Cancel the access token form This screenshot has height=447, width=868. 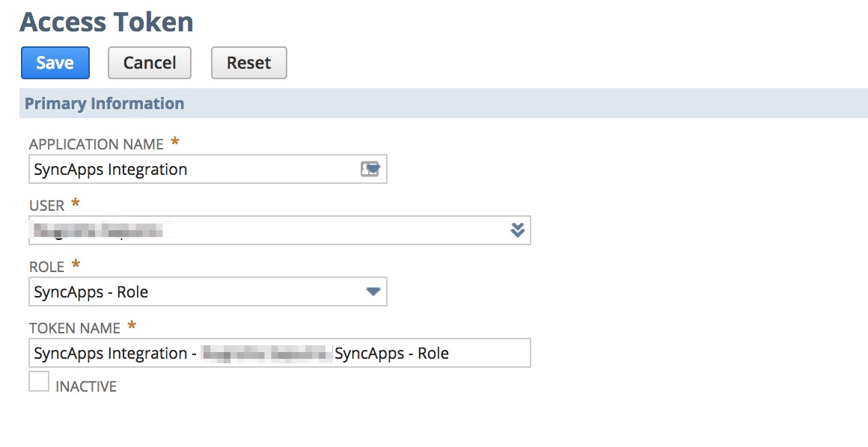coord(150,63)
